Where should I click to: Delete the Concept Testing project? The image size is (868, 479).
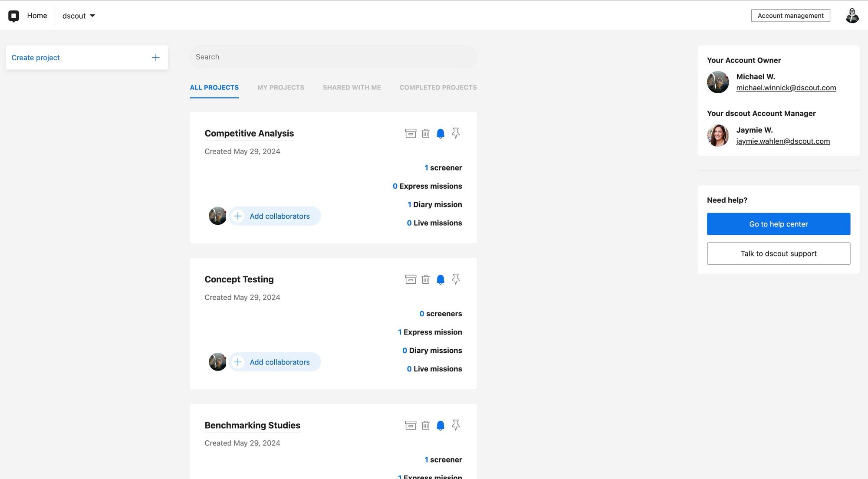425,279
